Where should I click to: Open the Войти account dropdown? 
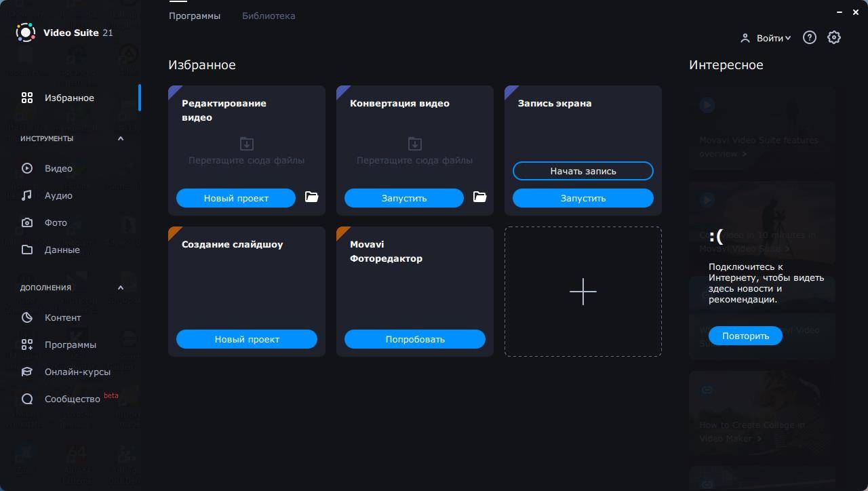pos(766,38)
